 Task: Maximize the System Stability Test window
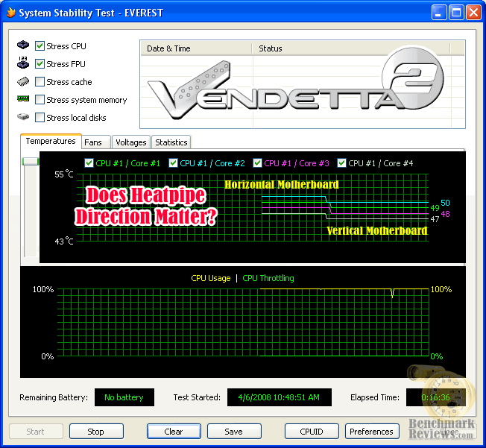456,13
